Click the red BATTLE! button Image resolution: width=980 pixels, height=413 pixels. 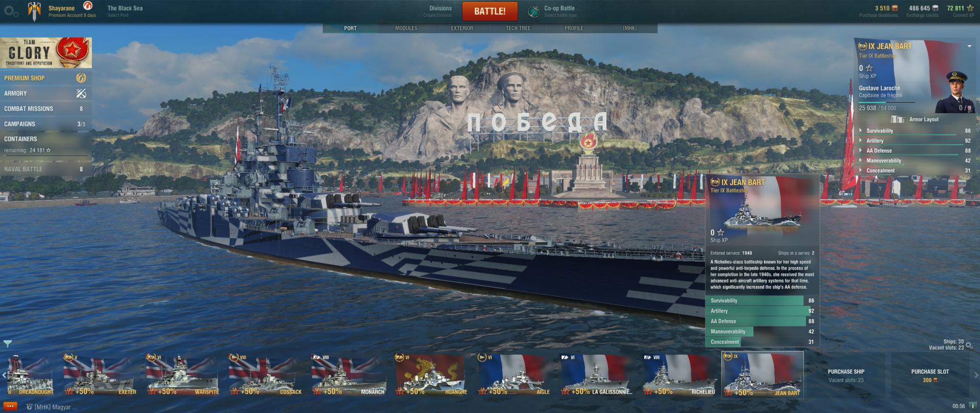[x=490, y=11]
